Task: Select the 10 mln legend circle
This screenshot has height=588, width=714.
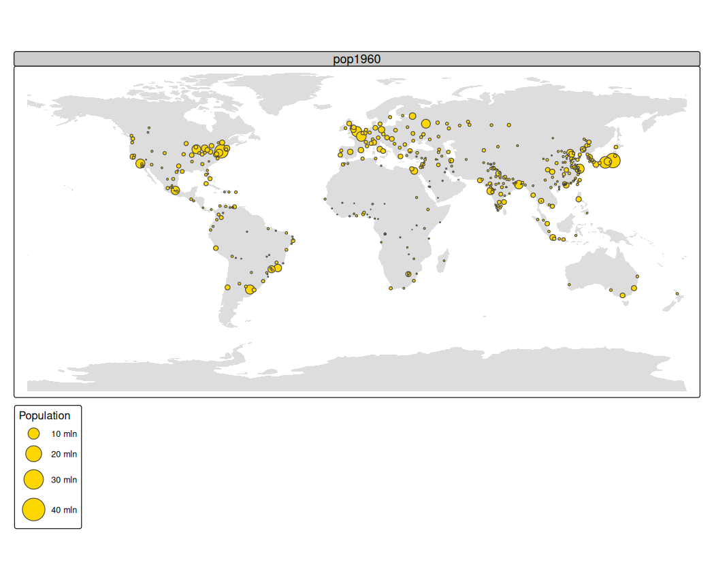Action: coord(34,434)
